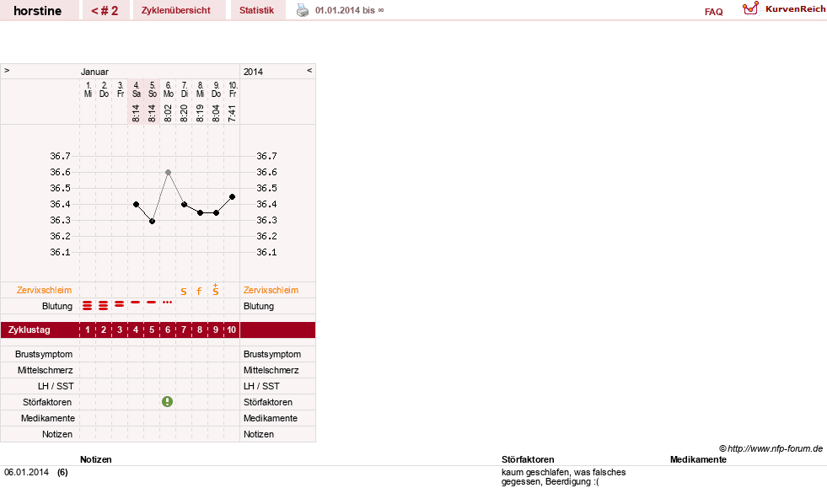The image size is (827, 504).
Task: Click the light bleeding dash on day 5
Action: [x=152, y=302]
